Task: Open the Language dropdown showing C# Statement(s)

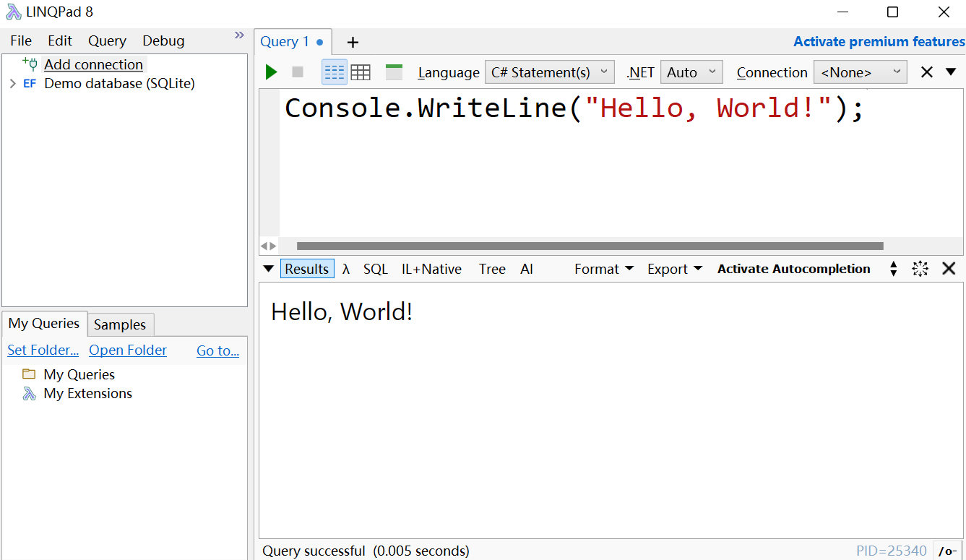Action: point(549,72)
